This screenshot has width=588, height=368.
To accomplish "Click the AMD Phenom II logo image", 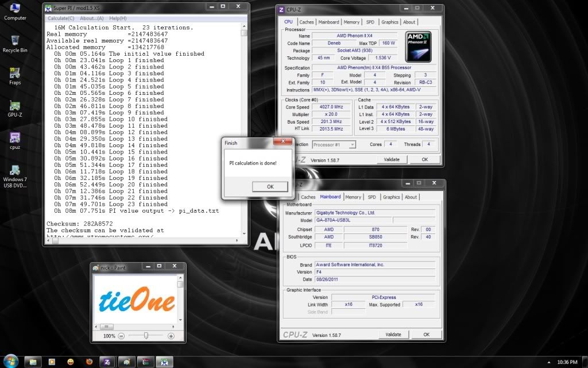I will click(x=418, y=47).
